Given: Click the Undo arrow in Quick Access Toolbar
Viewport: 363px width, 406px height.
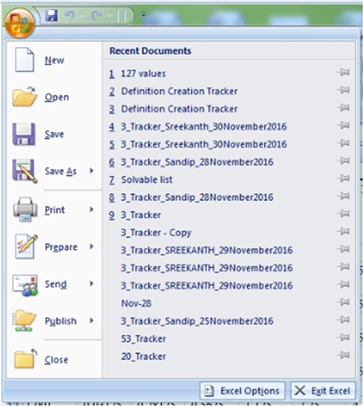Looking at the screenshot, I should tap(69, 15).
